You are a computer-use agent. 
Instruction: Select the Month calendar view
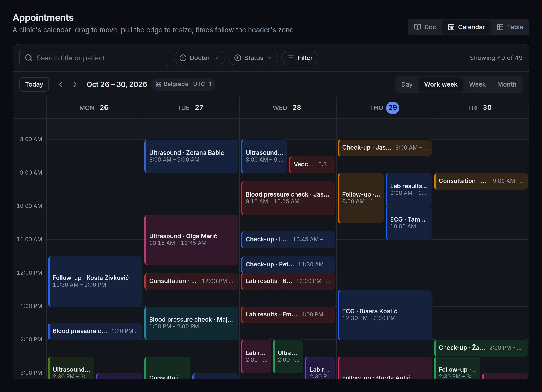point(507,84)
